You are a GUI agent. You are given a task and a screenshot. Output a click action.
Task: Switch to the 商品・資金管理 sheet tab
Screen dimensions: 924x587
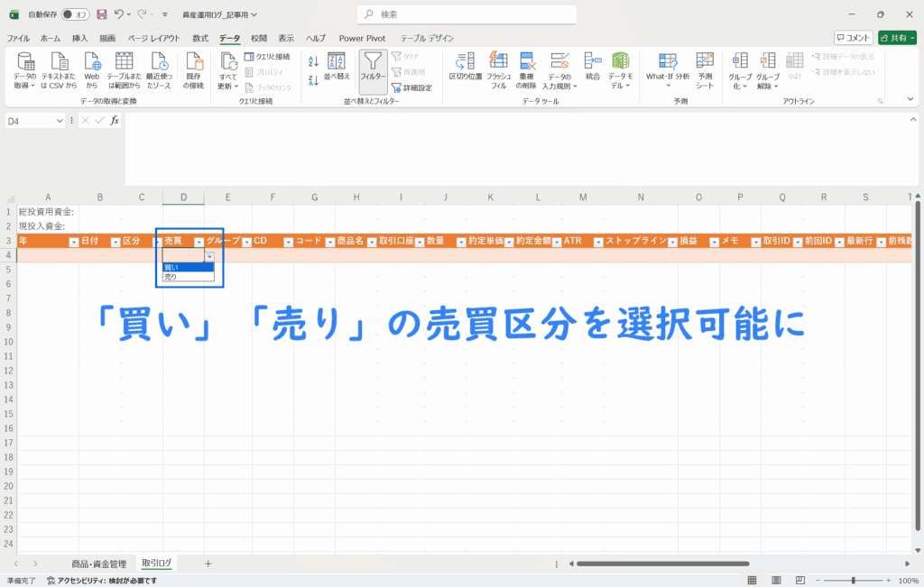coord(99,564)
